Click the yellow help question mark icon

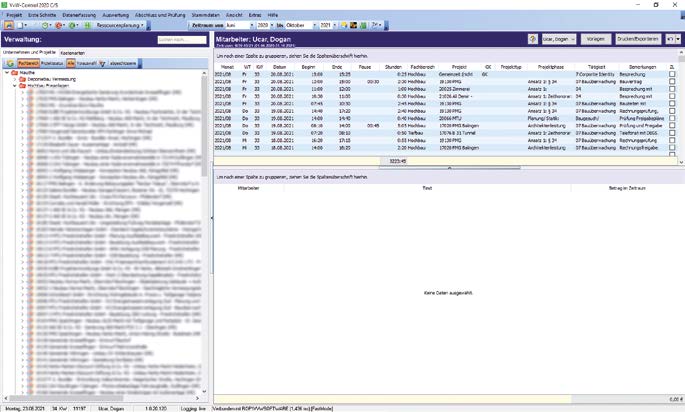click(533, 39)
